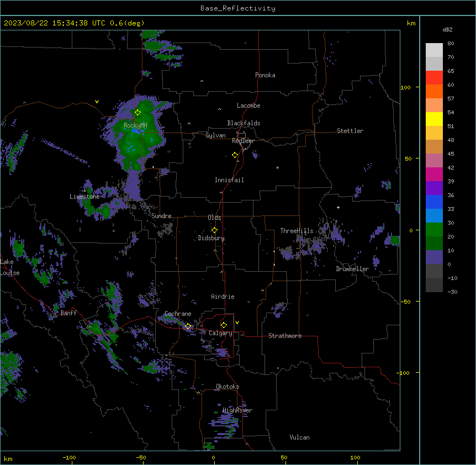Select the RedDeer city label
Viewport: 476px width, 465px height.
pyautogui.click(x=243, y=141)
